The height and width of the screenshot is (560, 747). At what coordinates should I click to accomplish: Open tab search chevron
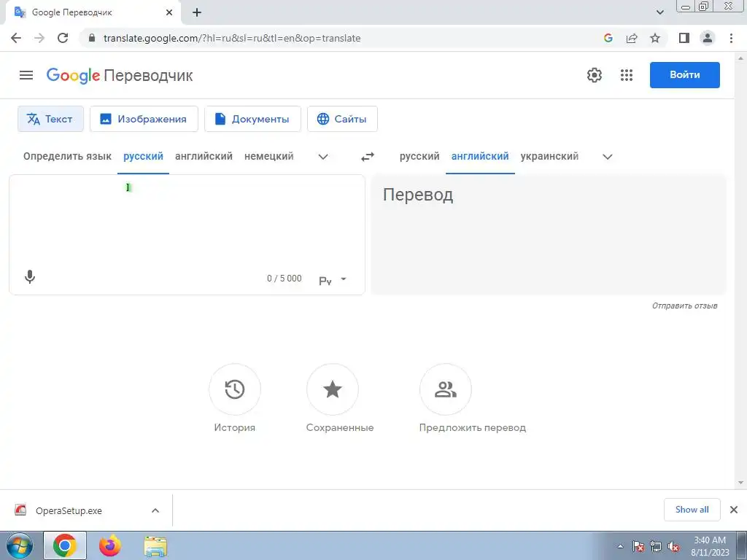pos(659,13)
